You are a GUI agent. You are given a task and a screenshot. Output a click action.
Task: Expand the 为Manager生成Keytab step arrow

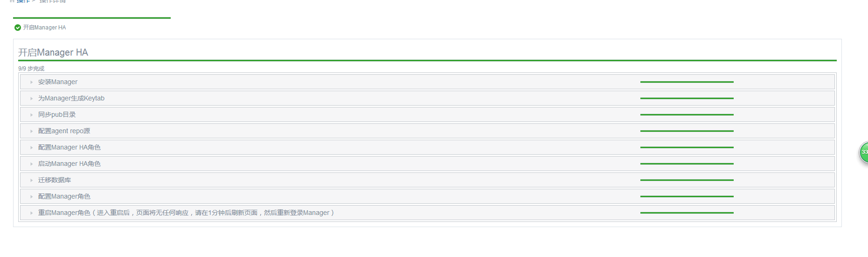pyautogui.click(x=32, y=99)
